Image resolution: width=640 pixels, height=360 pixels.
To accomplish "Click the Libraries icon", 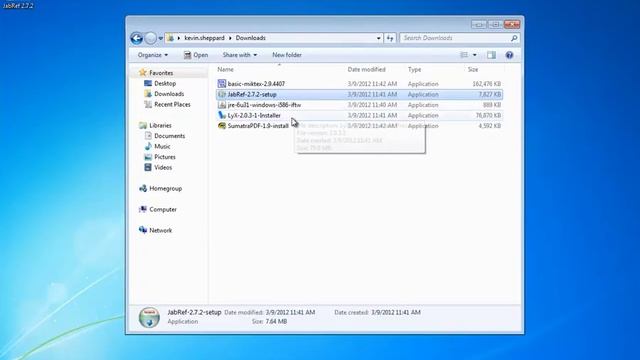I will click(142, 125).
